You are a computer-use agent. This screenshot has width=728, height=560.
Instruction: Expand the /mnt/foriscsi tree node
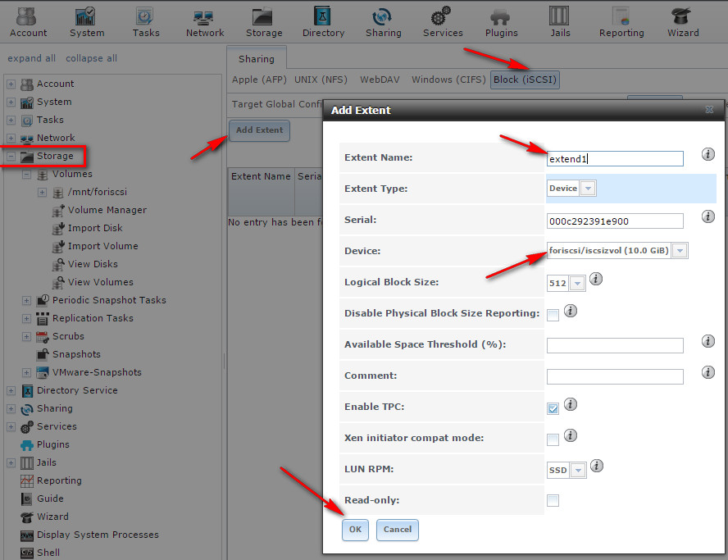pyautogui.click(x=43, y=192)
